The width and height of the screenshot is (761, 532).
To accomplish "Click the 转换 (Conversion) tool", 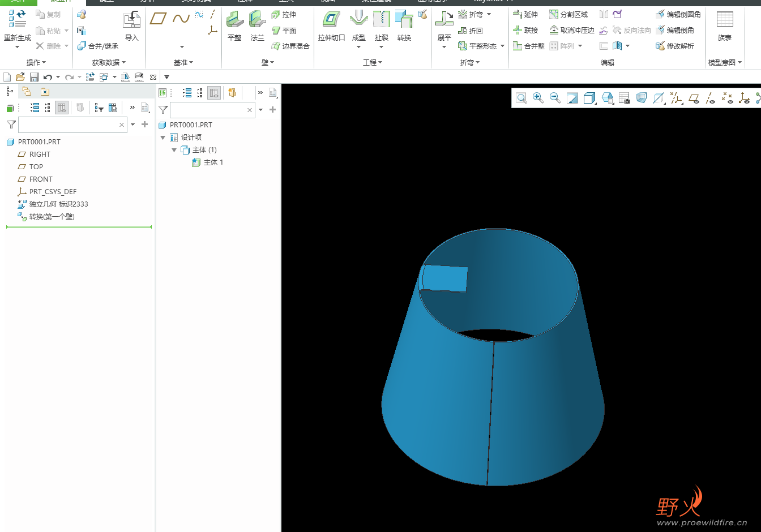I will point(404,26).
